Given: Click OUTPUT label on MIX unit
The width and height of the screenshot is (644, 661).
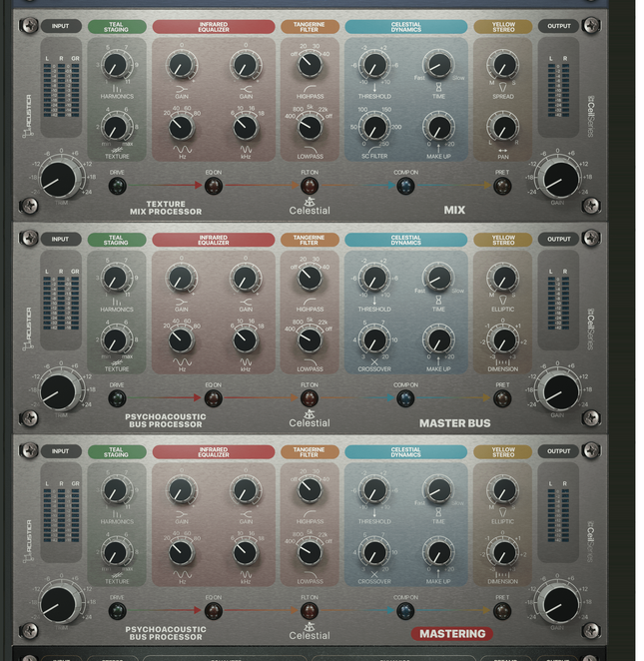Looking at the screenshot, I should 559,26.
